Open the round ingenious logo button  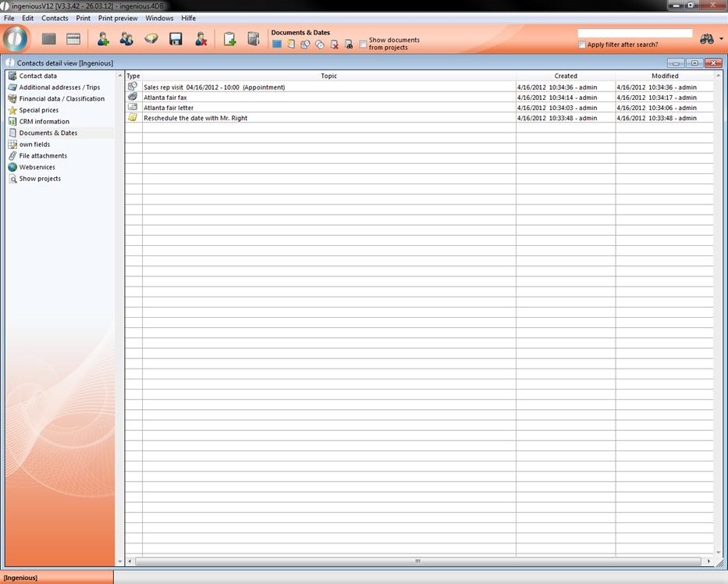pos(16,38)
